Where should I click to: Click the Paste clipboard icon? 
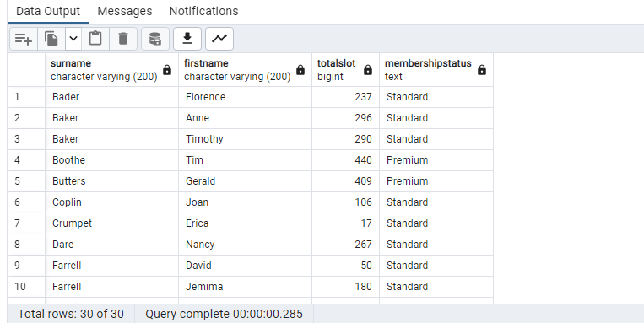click(x=95, y=39)
